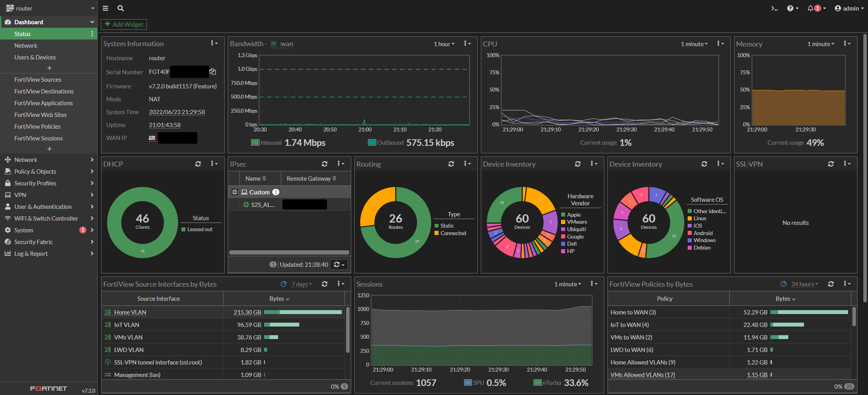Copy serial number with clipboard icon

pyautogui.click(x=213, y=72)
